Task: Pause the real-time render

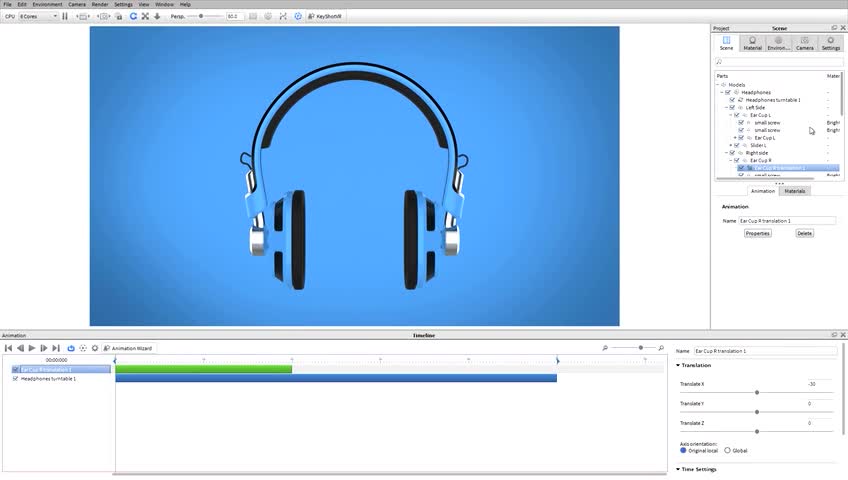Action: tap(65, 16)
